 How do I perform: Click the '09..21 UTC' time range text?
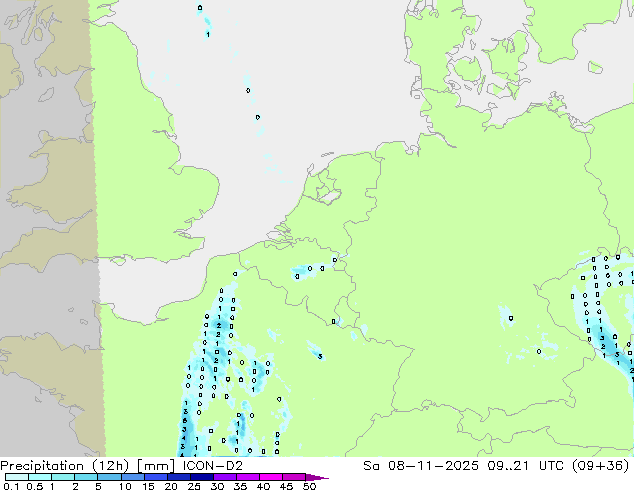pos(526,466)
